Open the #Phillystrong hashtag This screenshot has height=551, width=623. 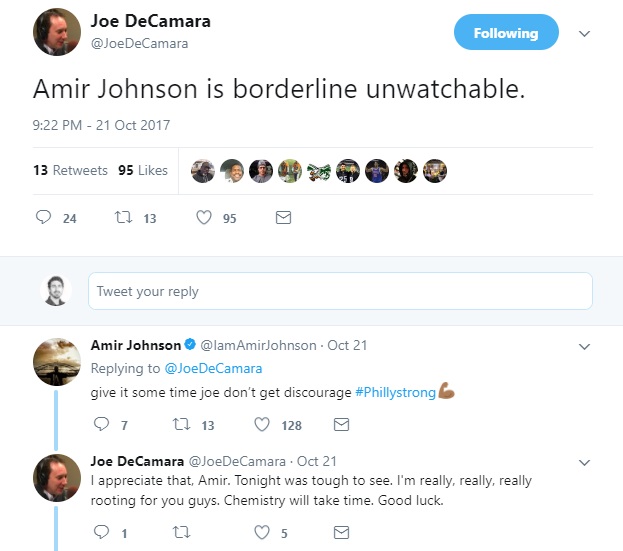pos(395,392)
